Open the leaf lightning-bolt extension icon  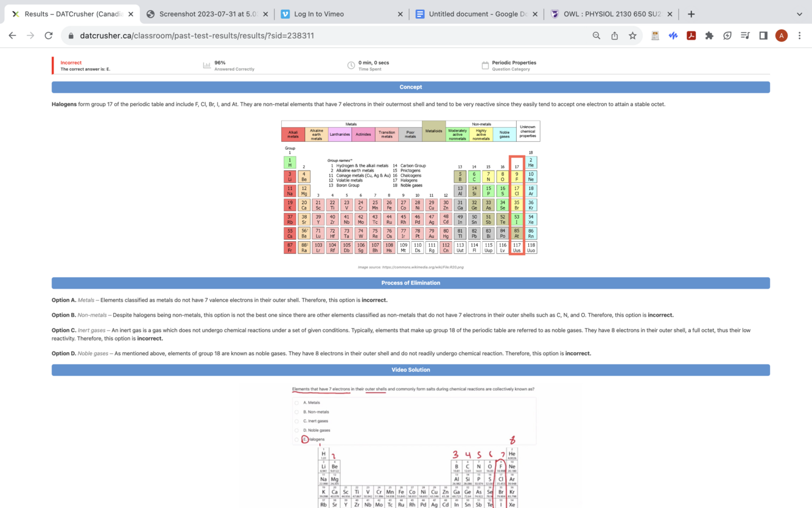[727, 36]
